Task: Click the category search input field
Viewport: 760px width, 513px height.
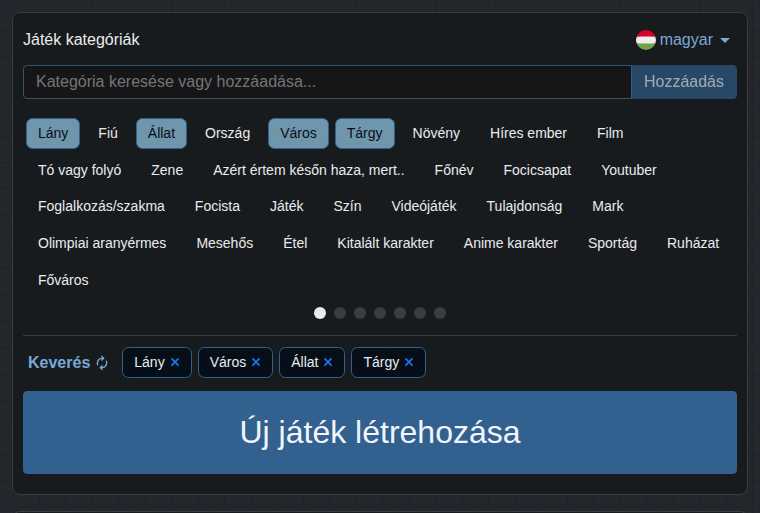Action: tap(327, 82)
